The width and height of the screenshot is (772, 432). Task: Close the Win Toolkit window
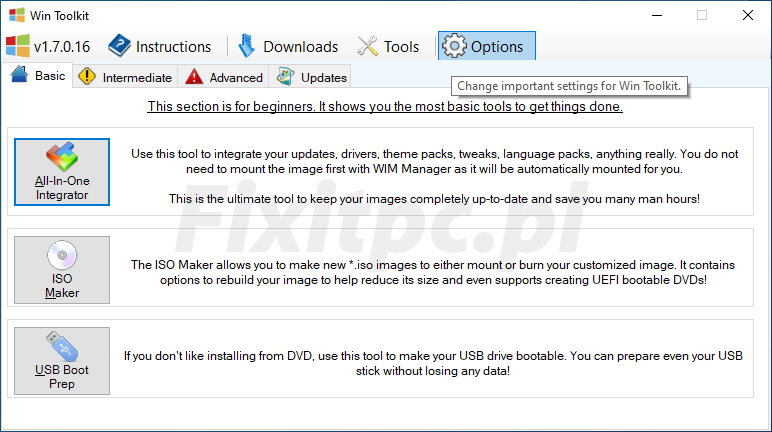point(748,15)
